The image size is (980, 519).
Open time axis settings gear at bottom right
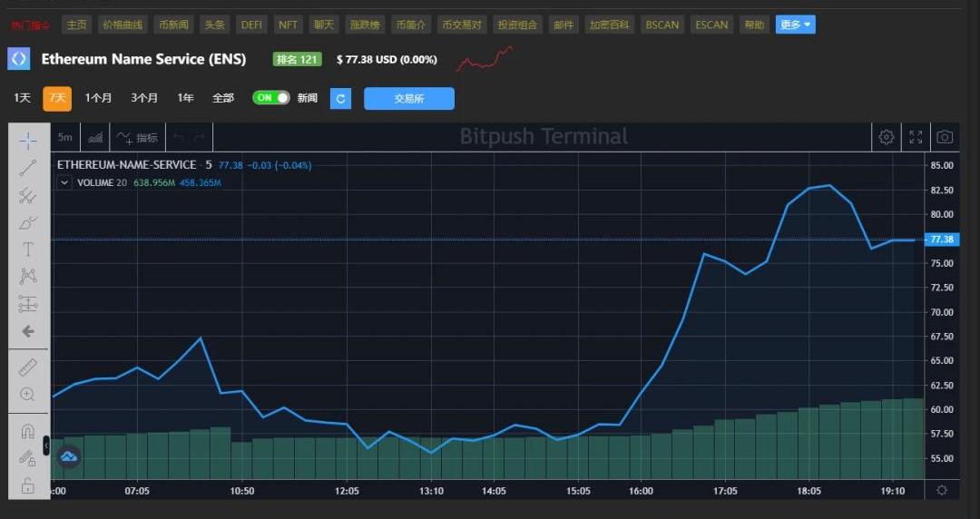pos(942,490)
